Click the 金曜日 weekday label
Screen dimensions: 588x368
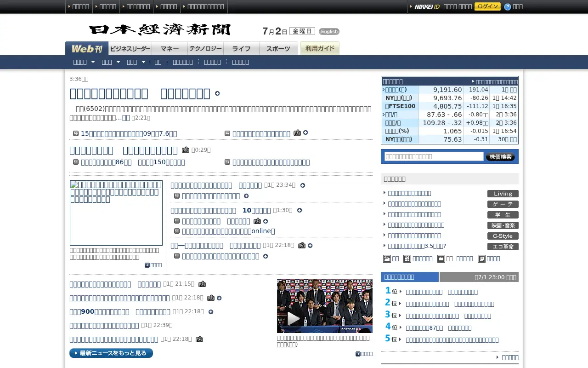click(x=302, y=31)
